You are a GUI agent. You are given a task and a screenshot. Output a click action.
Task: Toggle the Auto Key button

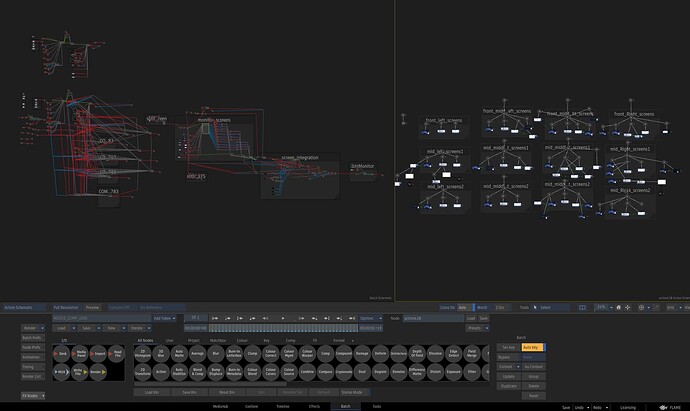point(533,347)
